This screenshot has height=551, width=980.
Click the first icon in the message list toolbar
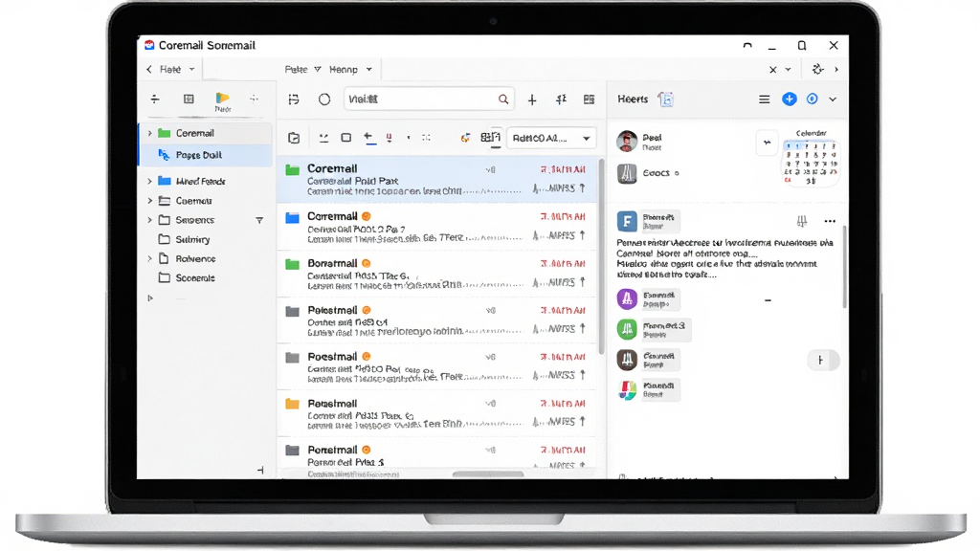point(294,138)
